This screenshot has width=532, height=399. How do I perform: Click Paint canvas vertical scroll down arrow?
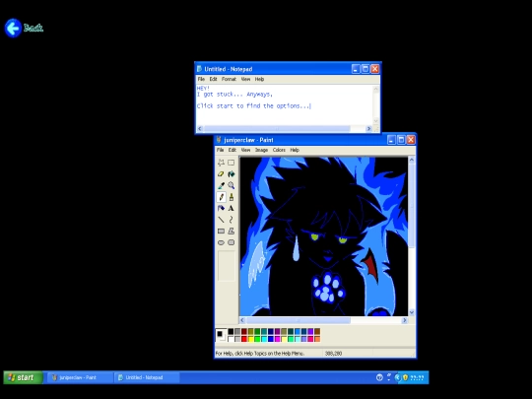412,312
